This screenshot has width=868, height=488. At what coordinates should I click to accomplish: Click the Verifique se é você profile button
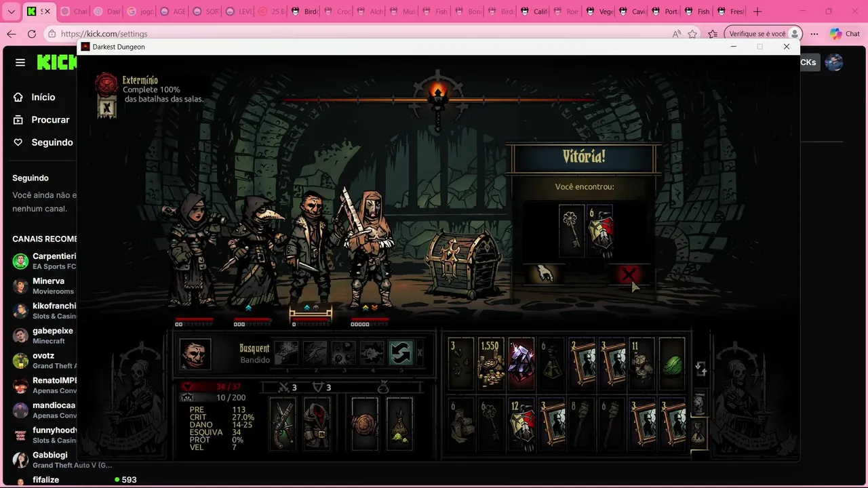point(763,34)
